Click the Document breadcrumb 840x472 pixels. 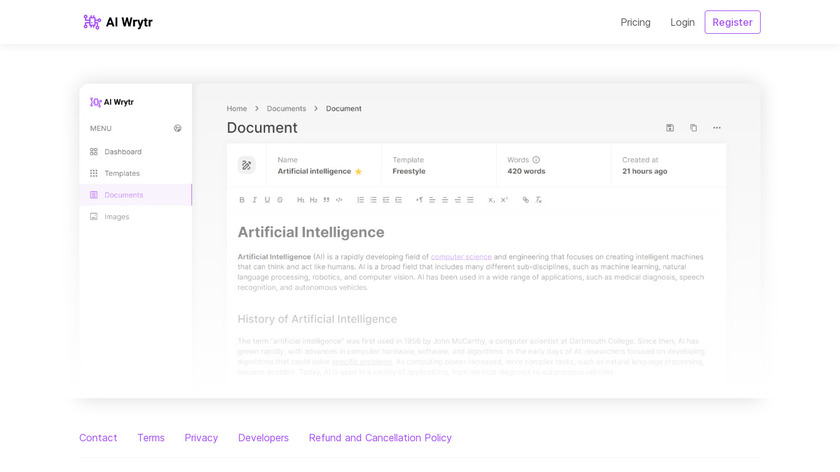(343, 108)
